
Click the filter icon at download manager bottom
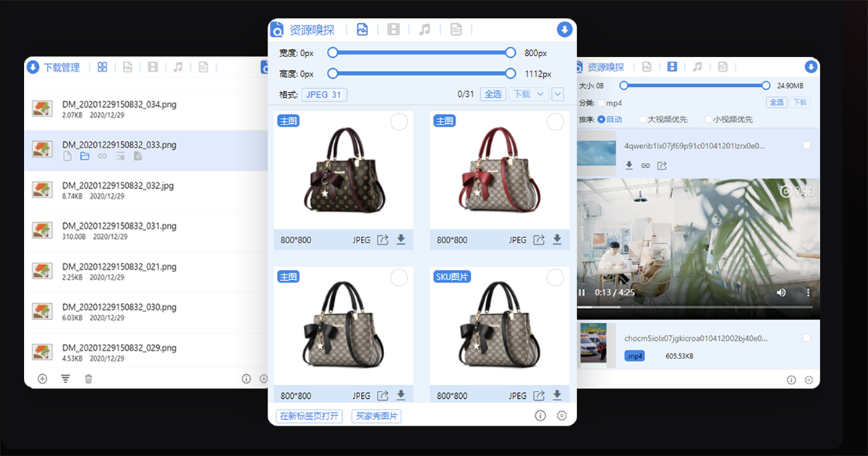[x=65, y=378]
